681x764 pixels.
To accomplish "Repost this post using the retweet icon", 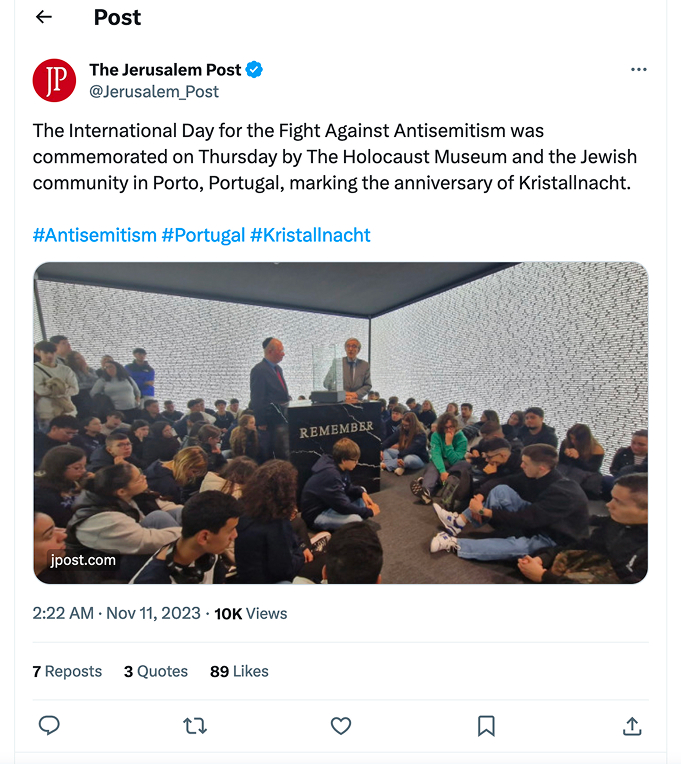I will pyautogui.click(x=195, y=726).
